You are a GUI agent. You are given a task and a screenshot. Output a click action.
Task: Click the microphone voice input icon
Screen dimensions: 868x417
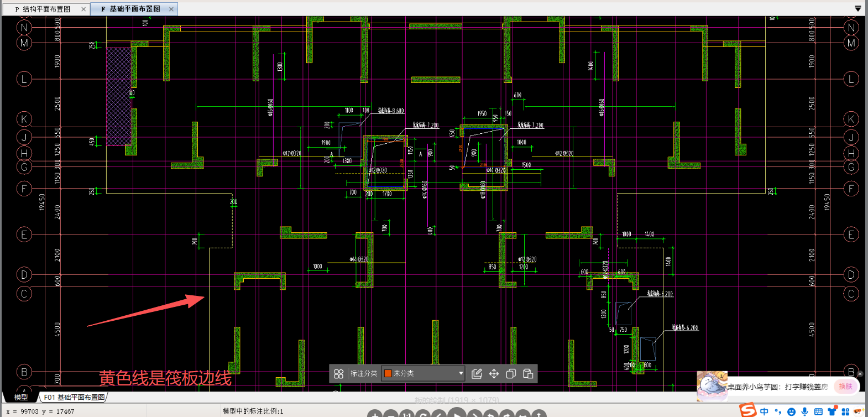click(x=805, y=411)
